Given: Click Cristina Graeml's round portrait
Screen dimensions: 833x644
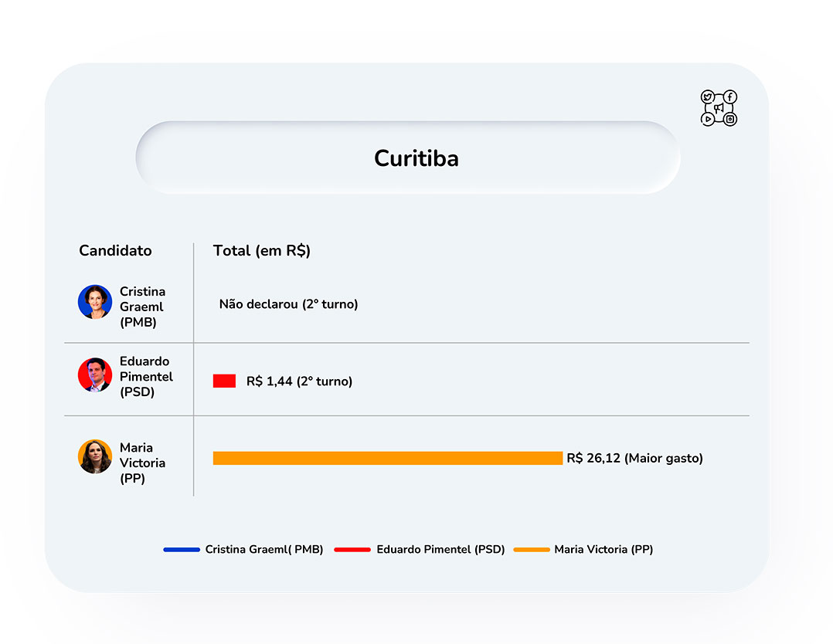Looking at the screenshot, I should [x=95, y=302].
